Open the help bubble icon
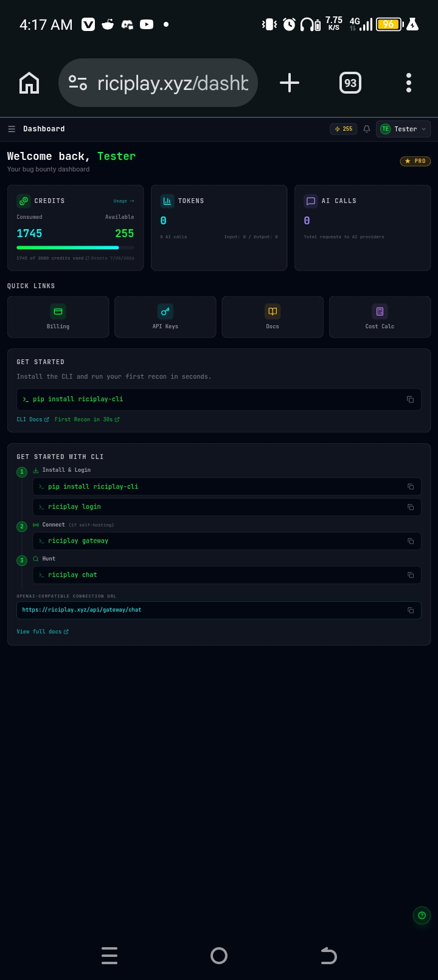The height and width of the screenshot is (980, 438). click(422, 915)
